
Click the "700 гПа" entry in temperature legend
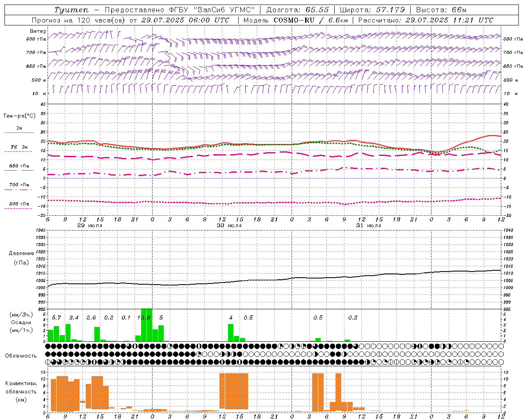click(19, 185)
